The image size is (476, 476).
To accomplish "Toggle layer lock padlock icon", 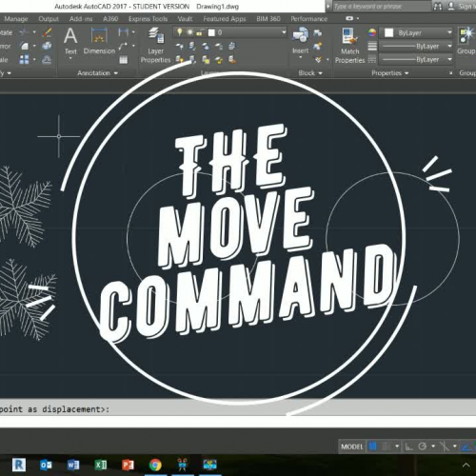I will [200, 32].
